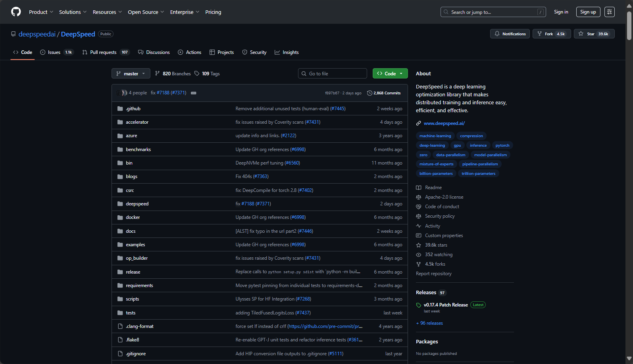Click the stars icon in About section

coord(418,245)
